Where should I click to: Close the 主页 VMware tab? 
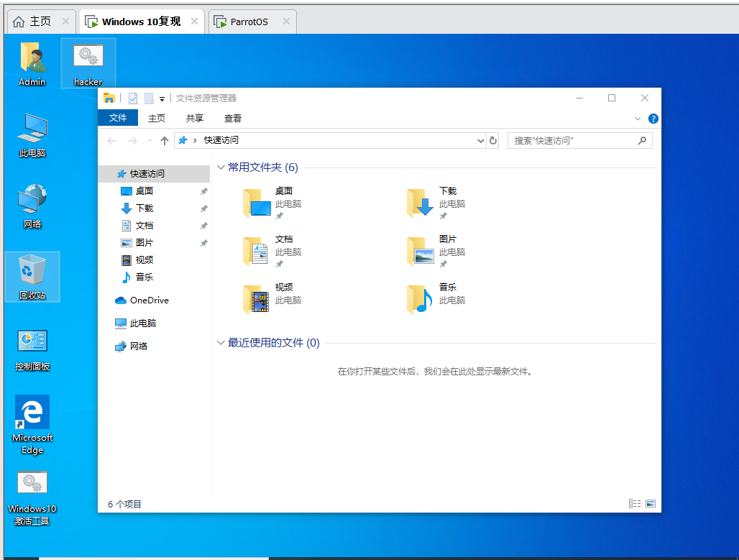pyautogui.click(x=65, y=22)
